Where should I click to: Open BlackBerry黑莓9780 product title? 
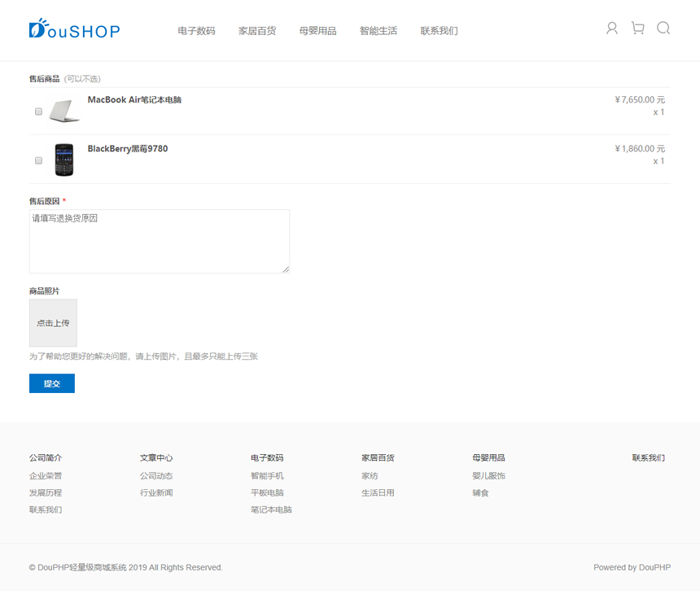click(x=128, y=149)
